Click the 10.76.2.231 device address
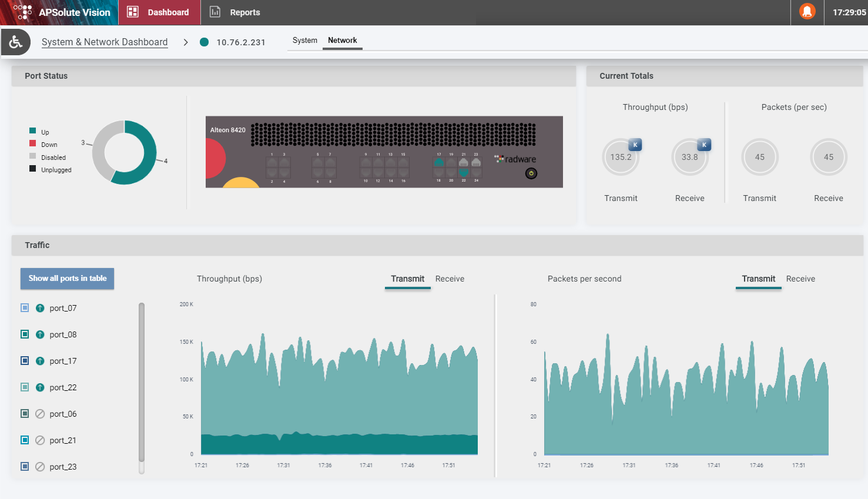This screenshot has height=499, width=868. coord(241,42)
